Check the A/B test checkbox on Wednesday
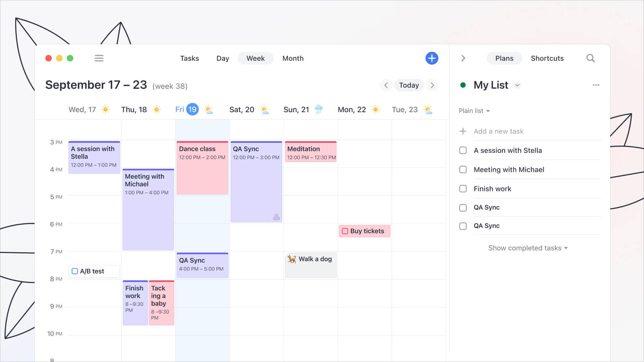The image size is (644, 362). (x=74, y=271)
